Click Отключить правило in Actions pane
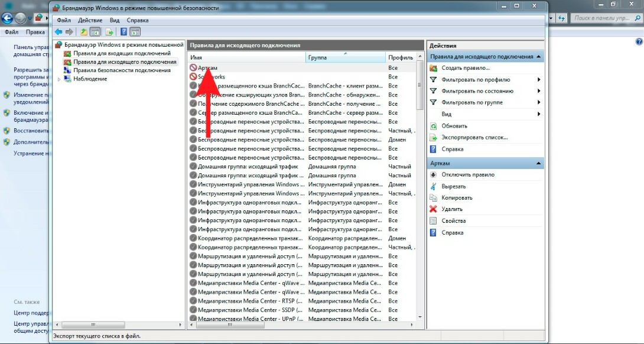Viewport: 644px width, 344px height. point(468,175)
